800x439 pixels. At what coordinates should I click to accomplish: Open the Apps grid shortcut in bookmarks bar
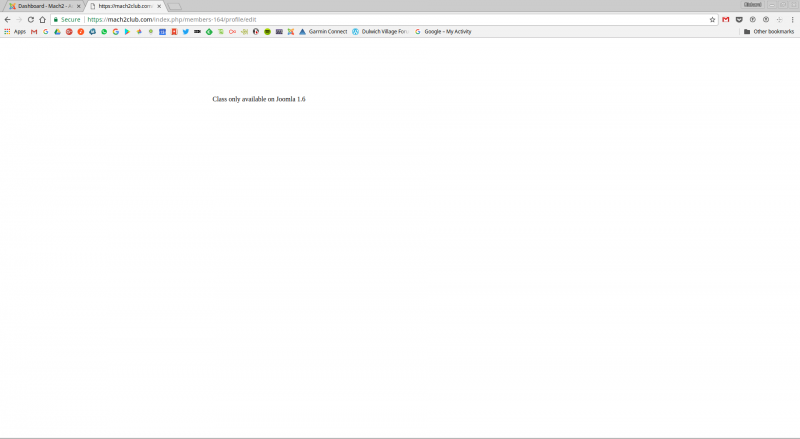coord(15,32)
